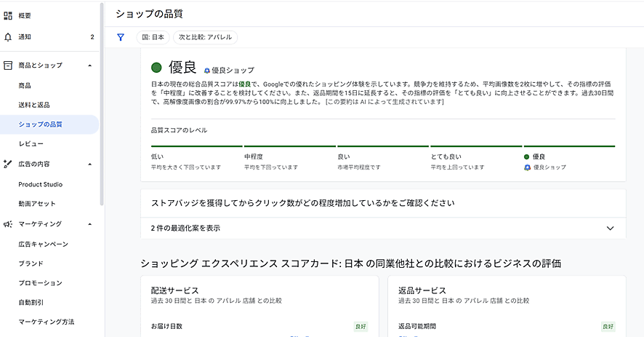Screen dimensions: 644x337
Task: Click the blue filter funnel icon
Action: click(x=121, y=37)
